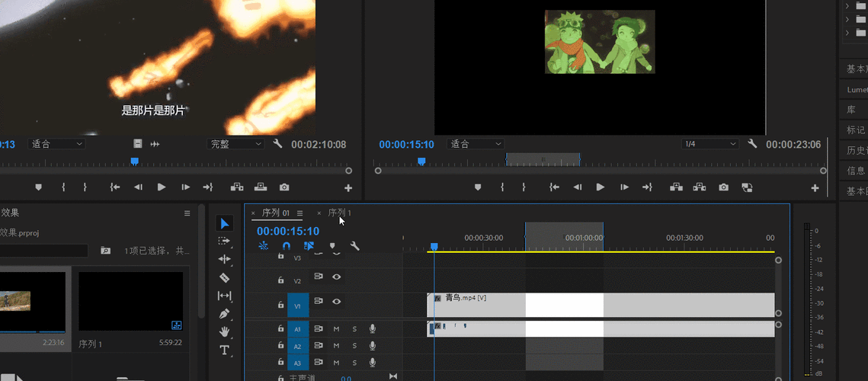Open the 序列 01 panel menu
868x381 pixels.
[299, 213]
